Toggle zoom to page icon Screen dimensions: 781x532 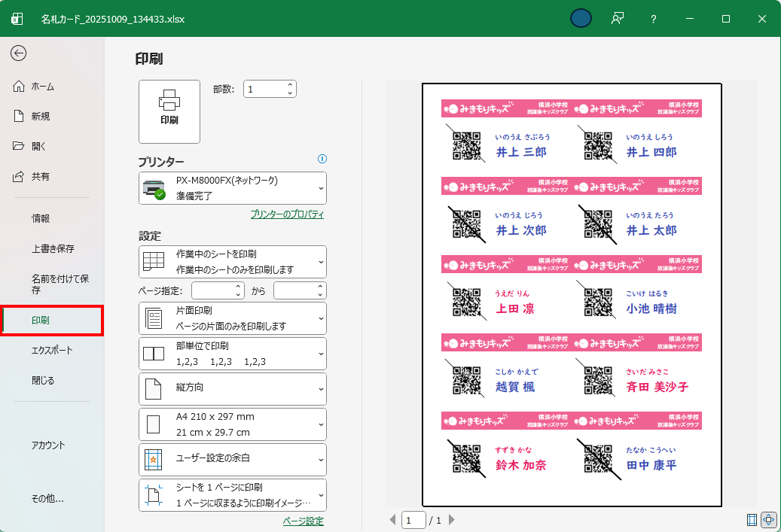coord(769,519)
